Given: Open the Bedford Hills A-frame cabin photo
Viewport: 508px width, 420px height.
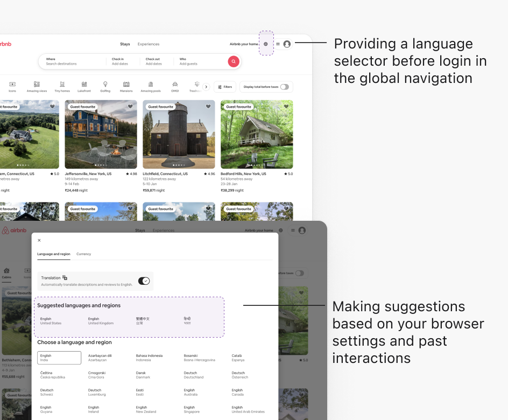Looking at the screenshot, I should click(x=257, y=134).
